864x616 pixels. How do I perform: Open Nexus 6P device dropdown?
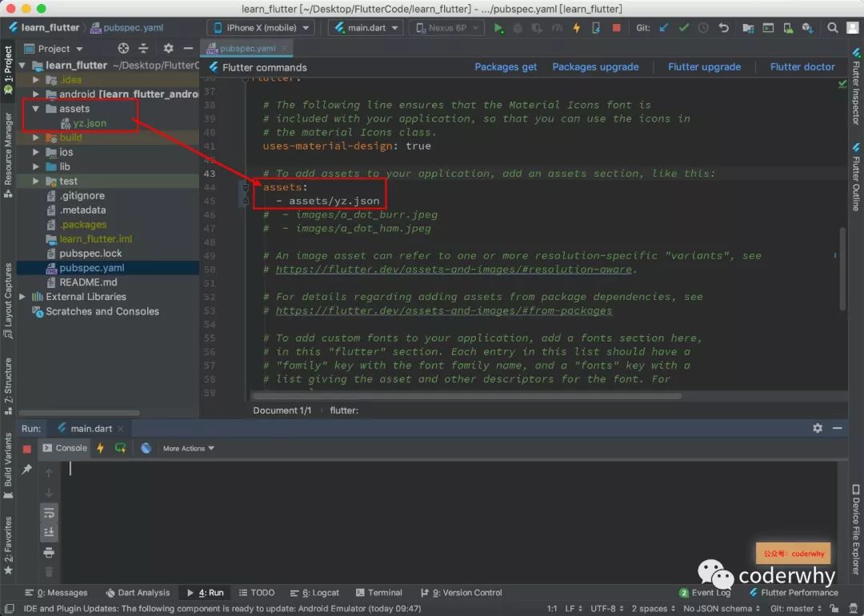pyautogui.click(x=446, y=27)
